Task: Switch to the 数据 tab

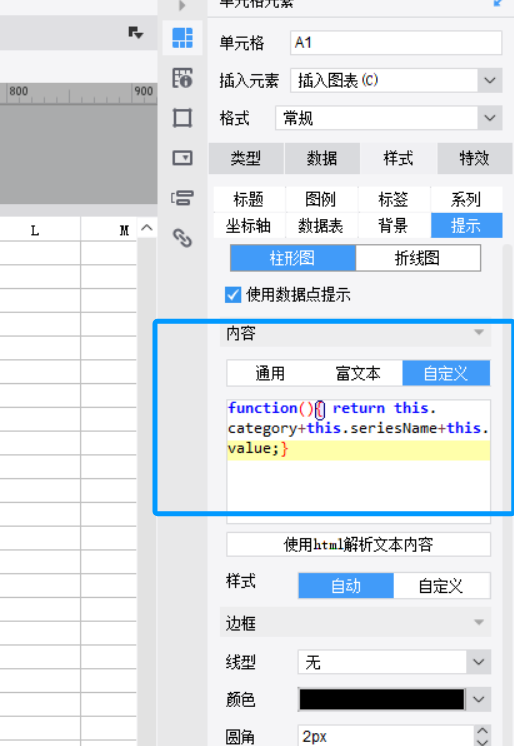Action: point(322,158)
